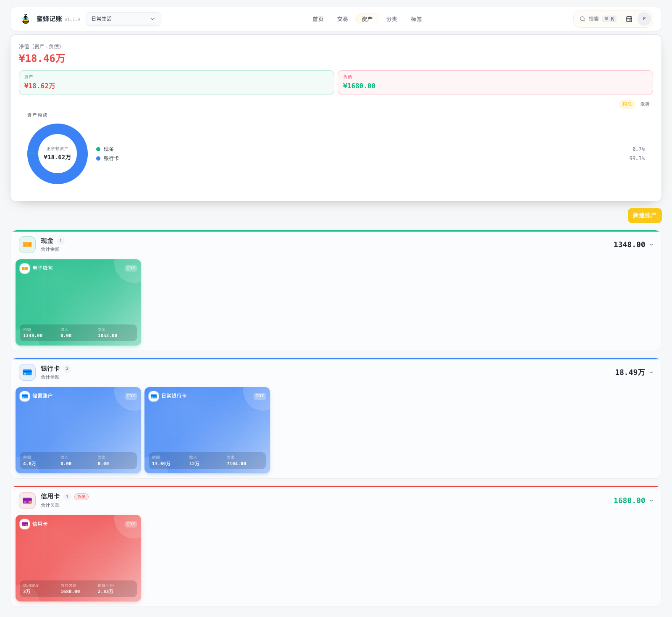Go to the 首页 tab
This screenshot has width=672, height=617.
318,19
